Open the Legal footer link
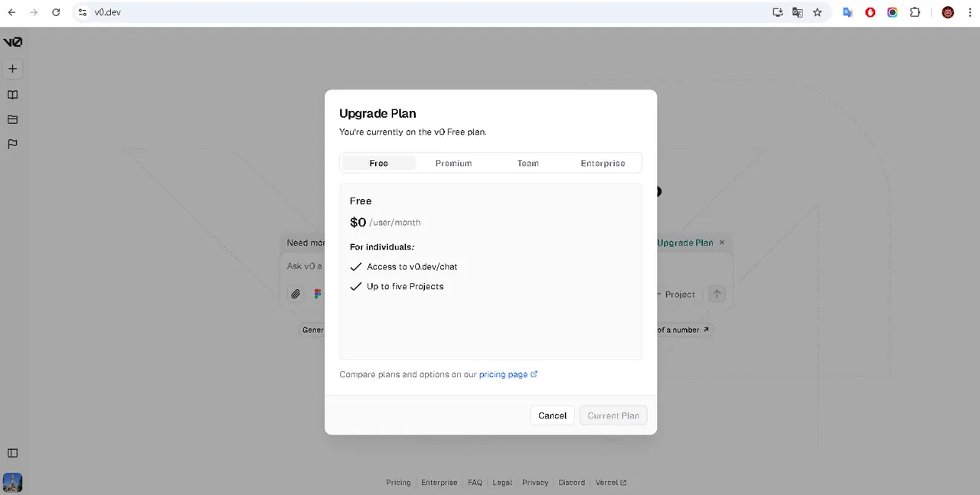Viewport: 980px width, 495px height. coord(502,482)
